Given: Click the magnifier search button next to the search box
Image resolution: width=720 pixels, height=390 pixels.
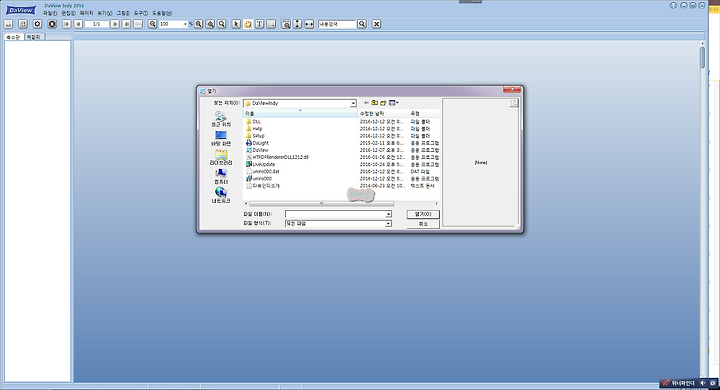Looking at the screenshot, I should pos(362,24).
